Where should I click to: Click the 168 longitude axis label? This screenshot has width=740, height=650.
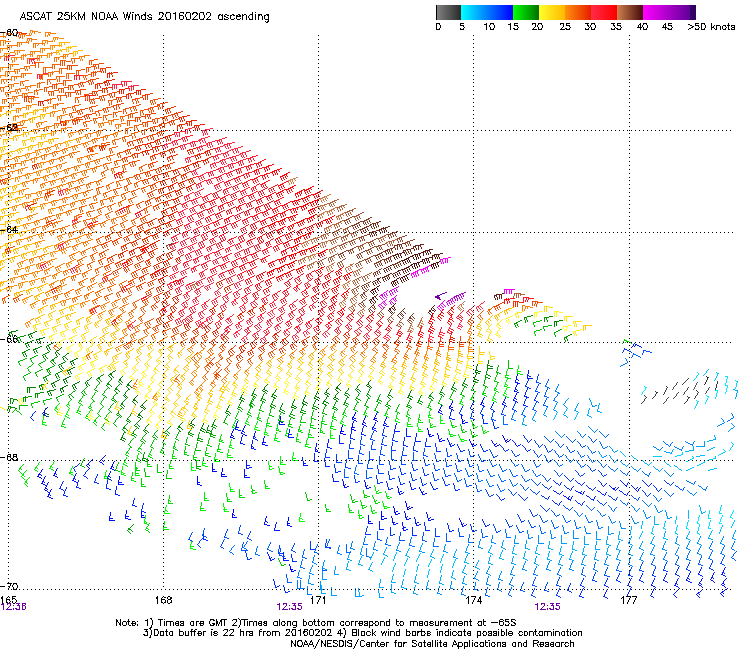[163, 600]
